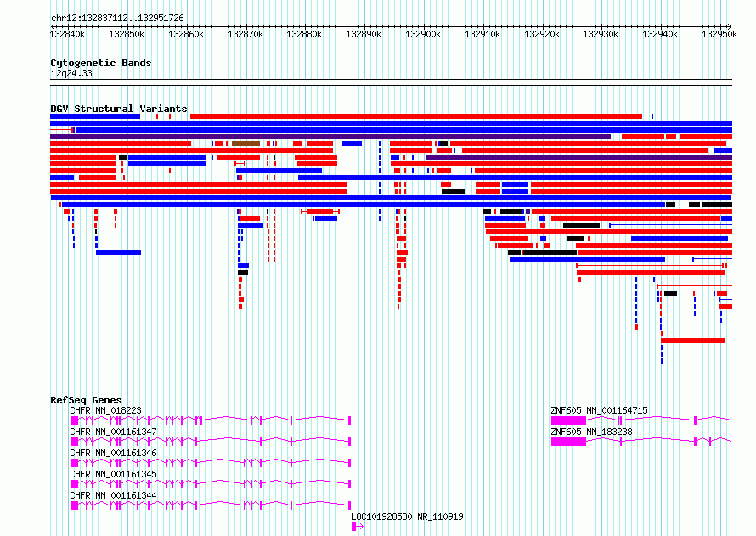
Task: Click the LOC101928530|NR_110919 gene label
Action: point(407,516)
